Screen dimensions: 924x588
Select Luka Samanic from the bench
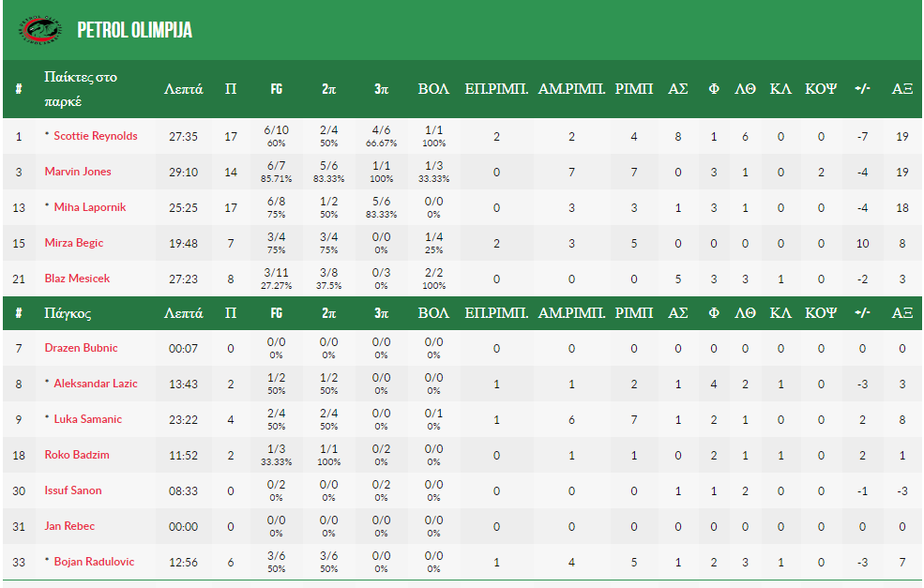[x=87, y=419]
